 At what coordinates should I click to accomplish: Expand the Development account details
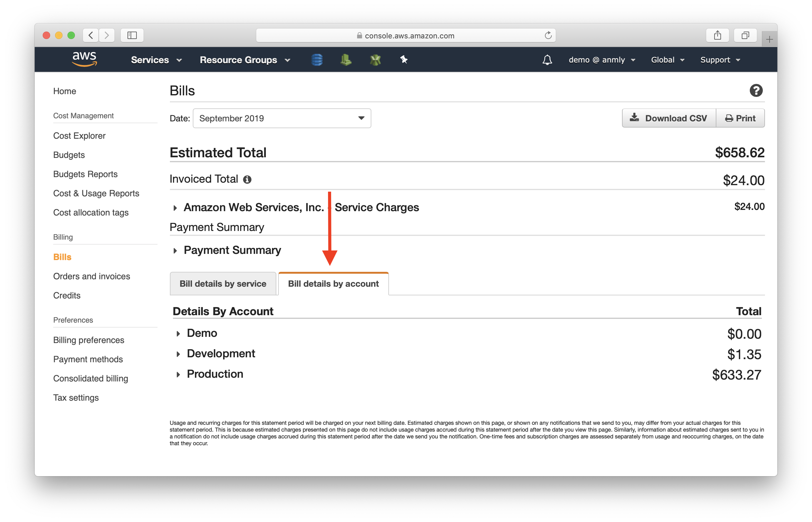[176, 354]
